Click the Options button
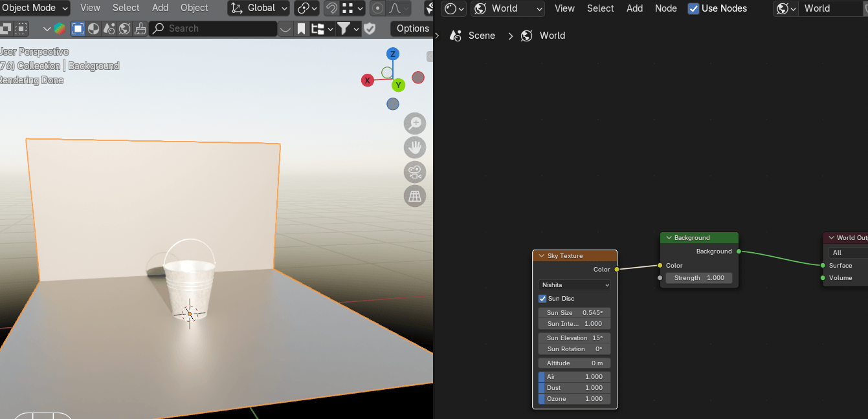 point(412,28)
